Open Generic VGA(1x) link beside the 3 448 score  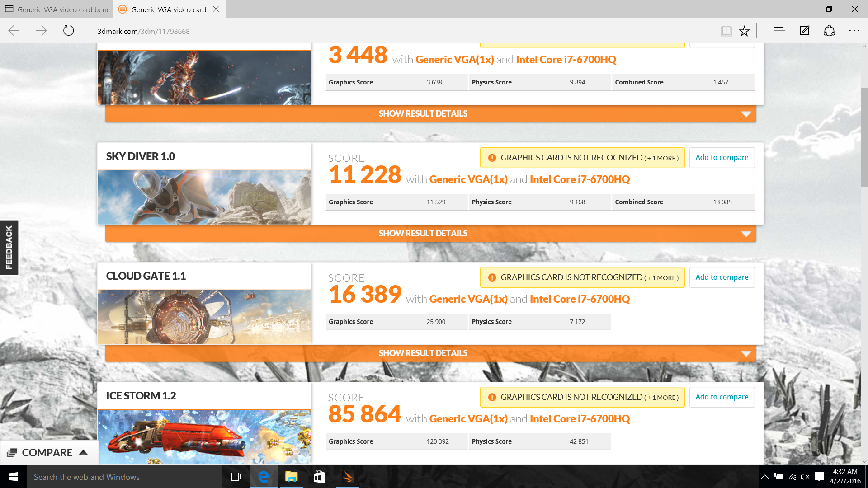point(455,60)
